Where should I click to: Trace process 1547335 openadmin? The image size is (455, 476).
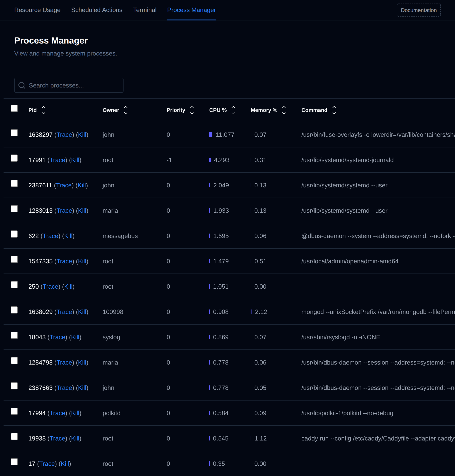point(64,262)
